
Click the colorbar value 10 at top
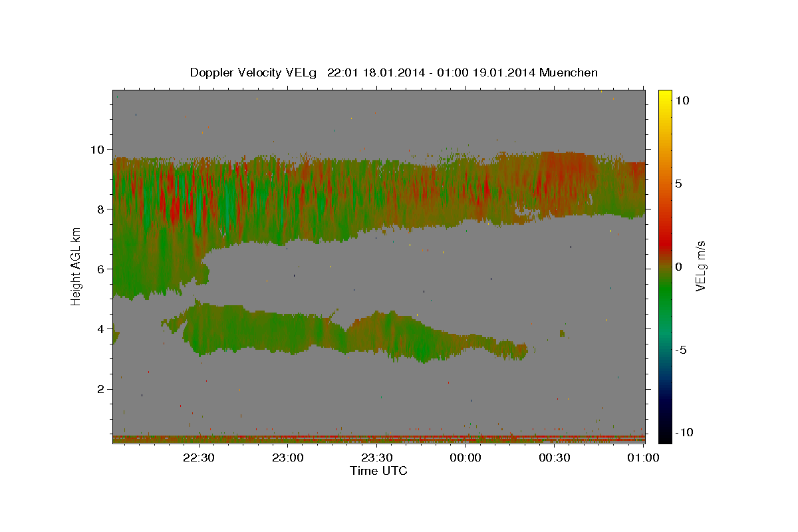(x=682, y=100)
